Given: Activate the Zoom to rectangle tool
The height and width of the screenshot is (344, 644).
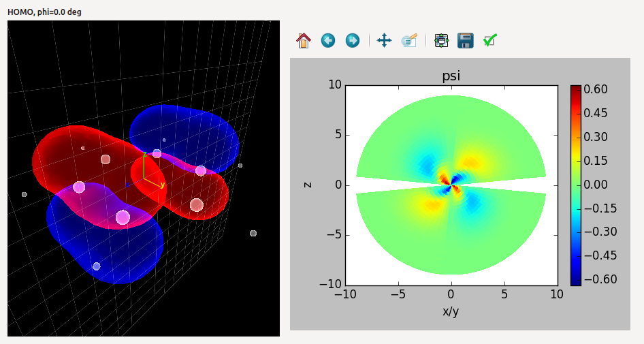Looking at the screenshot, I should [409, 41].
